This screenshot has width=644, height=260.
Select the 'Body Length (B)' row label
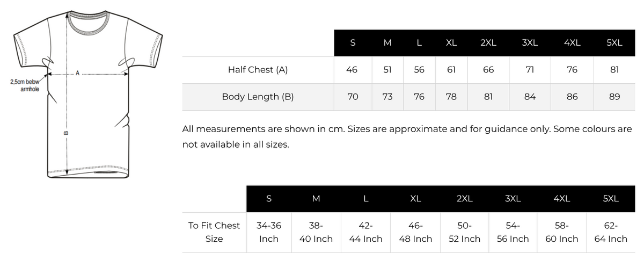pyautogui.click(x=258, y=97)
